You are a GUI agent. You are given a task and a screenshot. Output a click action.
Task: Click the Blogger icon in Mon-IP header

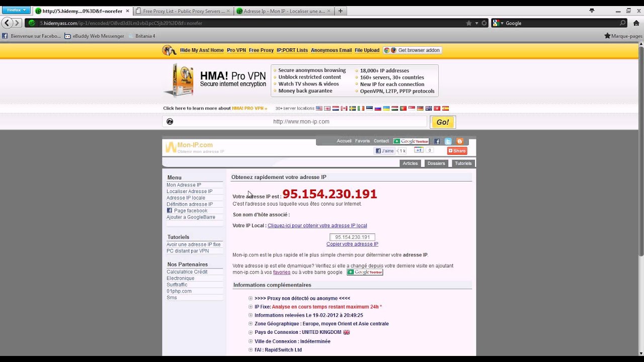(459, 141)
